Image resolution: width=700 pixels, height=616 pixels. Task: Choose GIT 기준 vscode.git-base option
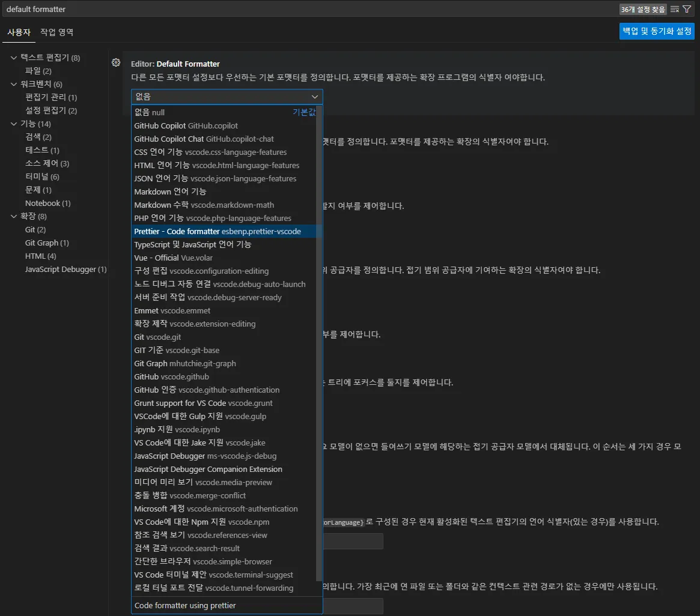click(x=224, y=350)
